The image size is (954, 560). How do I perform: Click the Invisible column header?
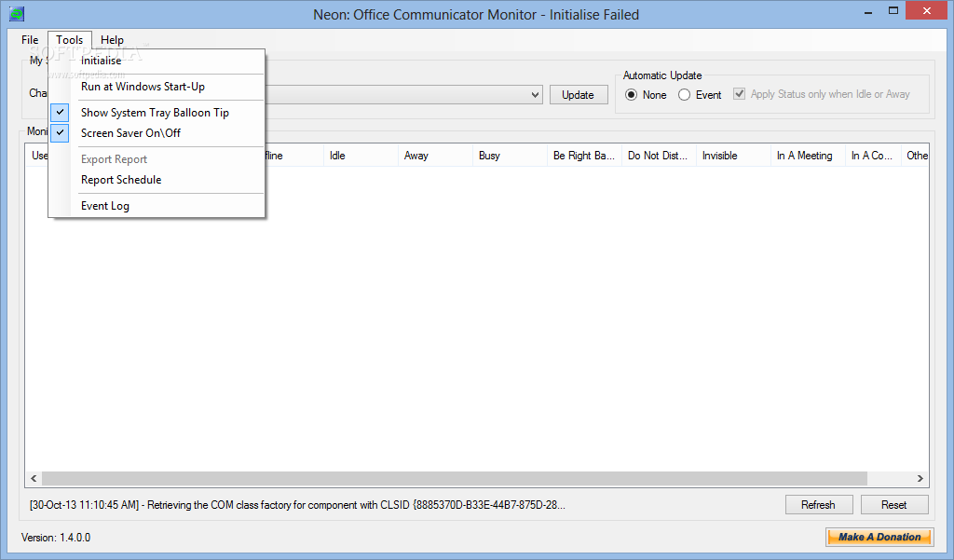pos(733,156)
